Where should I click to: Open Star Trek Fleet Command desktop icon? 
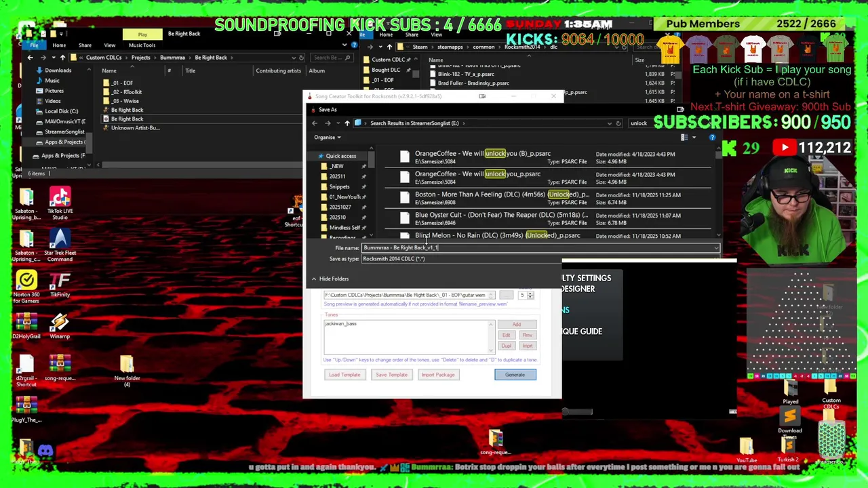pos(60,245)
